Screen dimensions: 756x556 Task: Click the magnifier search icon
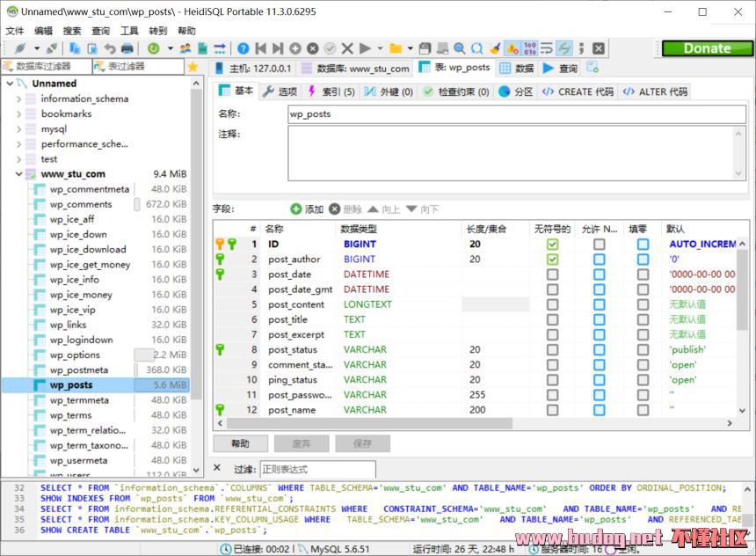[x=460, y=48]
